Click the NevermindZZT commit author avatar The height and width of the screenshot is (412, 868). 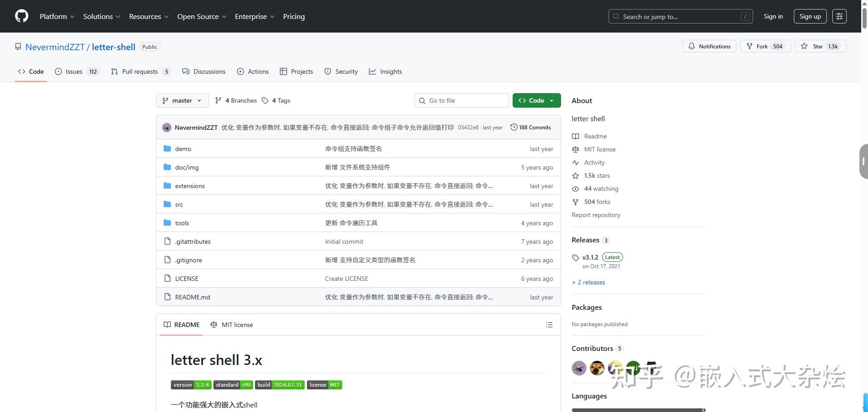point(167,128)
